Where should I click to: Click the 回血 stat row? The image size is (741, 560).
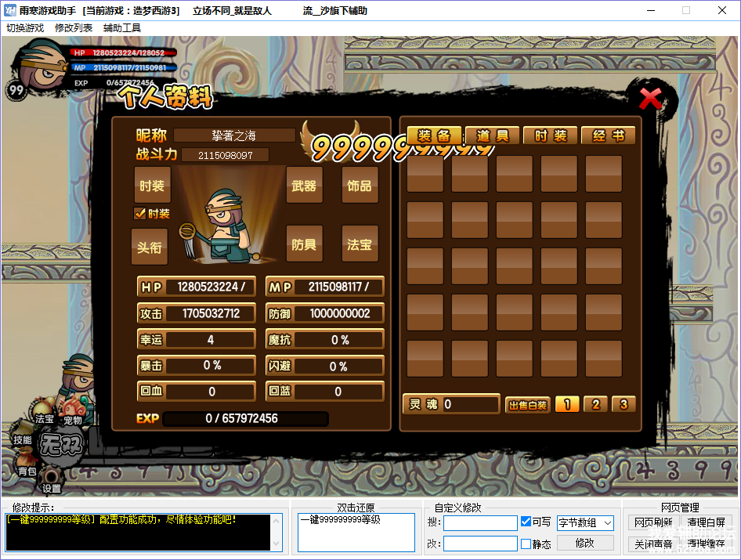click(197, 392)
